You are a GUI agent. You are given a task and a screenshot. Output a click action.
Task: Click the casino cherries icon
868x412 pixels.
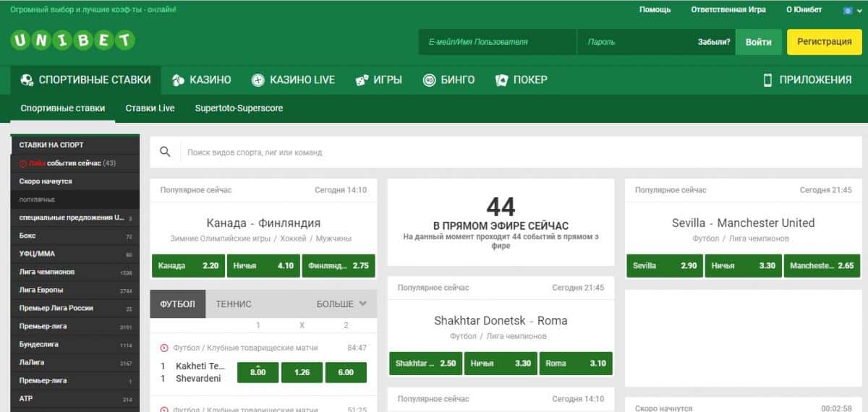click(178, 80)
